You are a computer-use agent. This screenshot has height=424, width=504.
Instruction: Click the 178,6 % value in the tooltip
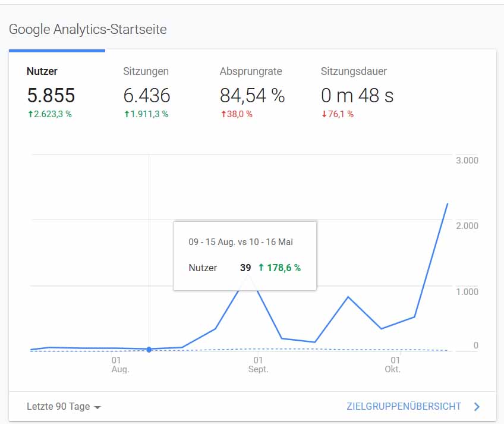pos(284,268)
